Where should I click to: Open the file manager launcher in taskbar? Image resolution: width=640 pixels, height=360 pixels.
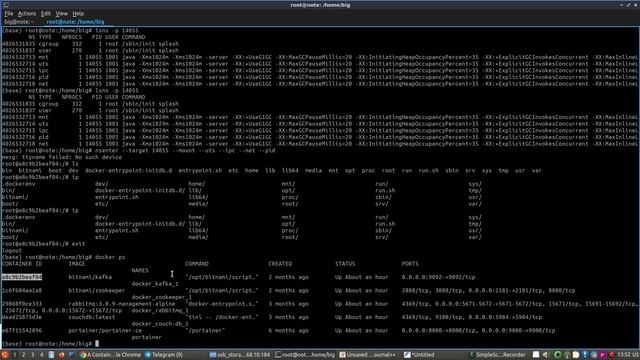[51, 355]
